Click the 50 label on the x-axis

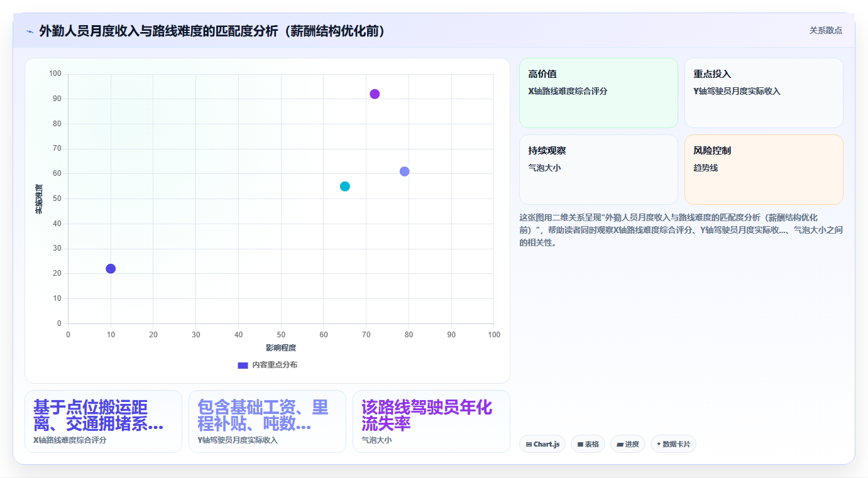tap(281, 335)
